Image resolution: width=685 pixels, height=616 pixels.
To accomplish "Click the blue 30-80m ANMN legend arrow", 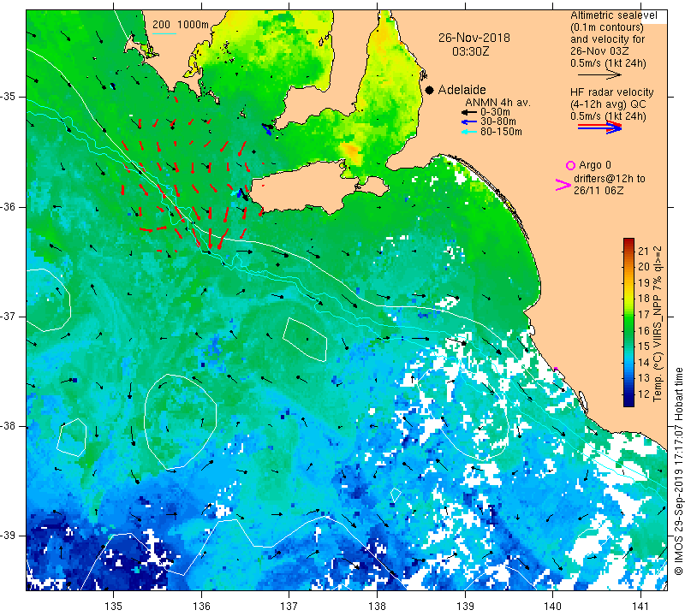I will [469, 121].
